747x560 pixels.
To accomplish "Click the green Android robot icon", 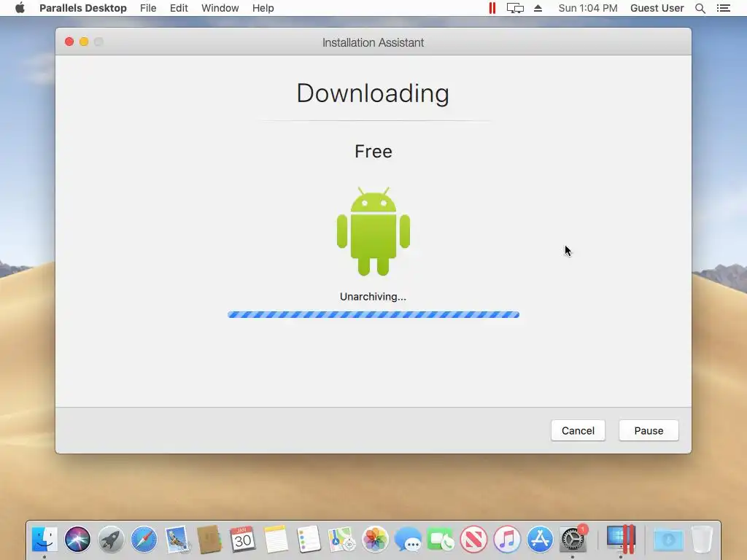I will [373, 231].
